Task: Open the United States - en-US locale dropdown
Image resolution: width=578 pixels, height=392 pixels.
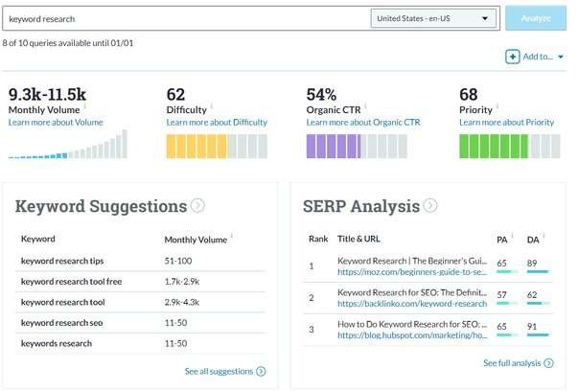Action: coord(434,18)
